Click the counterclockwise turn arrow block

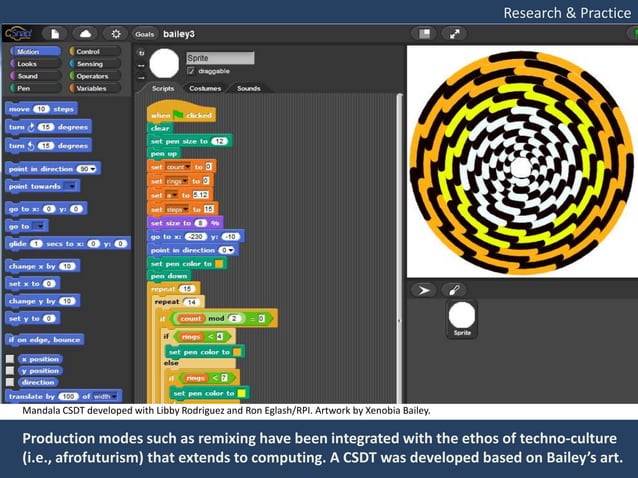[31, 146]
